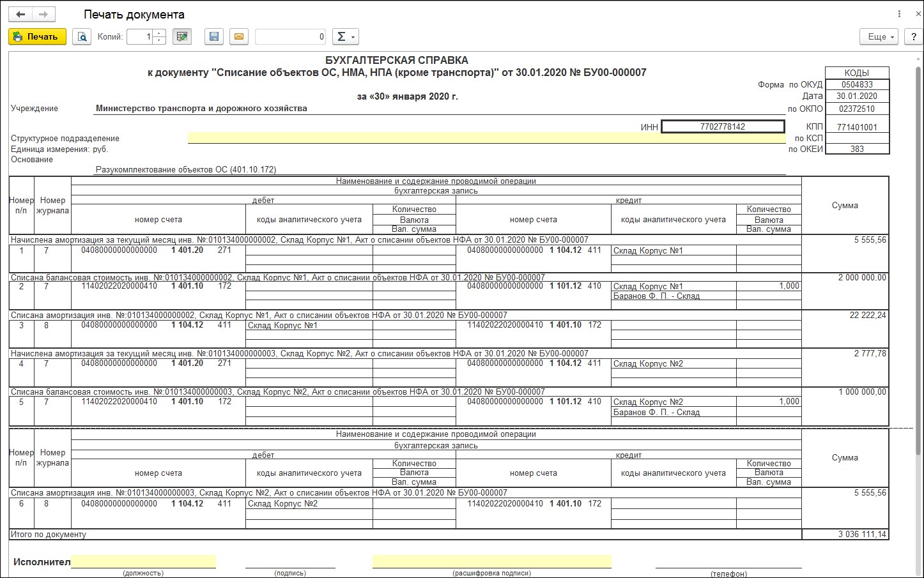
Task: Click the ОКПО code 02372510
Action: coord(857,109)
